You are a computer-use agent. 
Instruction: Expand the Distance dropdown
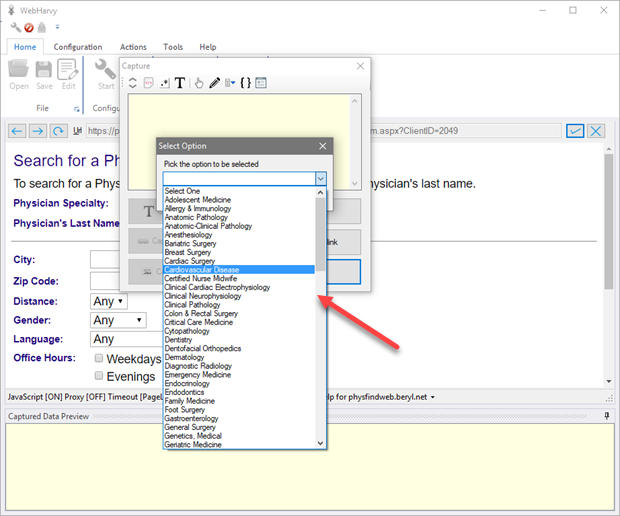tap(108, 301)
